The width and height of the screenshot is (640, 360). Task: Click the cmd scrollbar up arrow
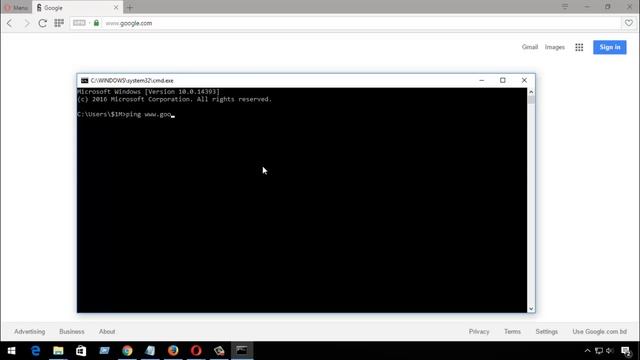click(x=531, y=92)
